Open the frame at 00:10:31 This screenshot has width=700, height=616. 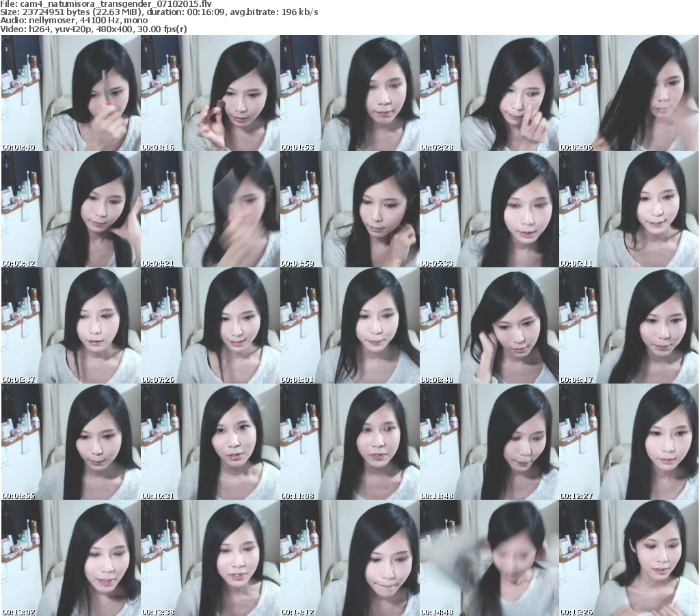[211, 442]
